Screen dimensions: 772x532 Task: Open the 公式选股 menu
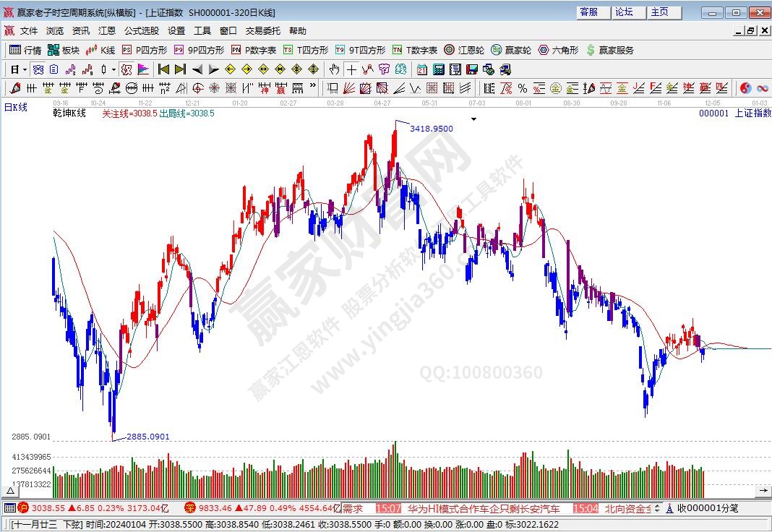(142, 31)
